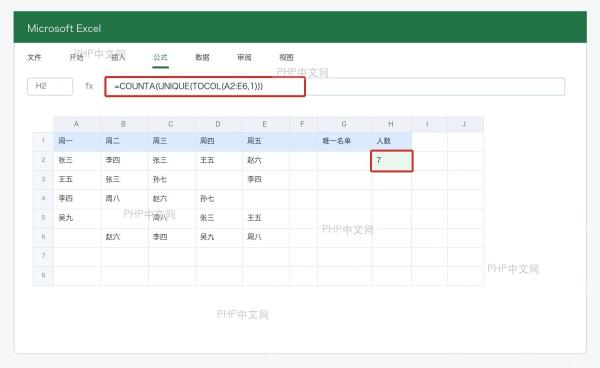The image size is (600, 368).
Task: Select cell E6 containing 周八
Action: [266, 237]
